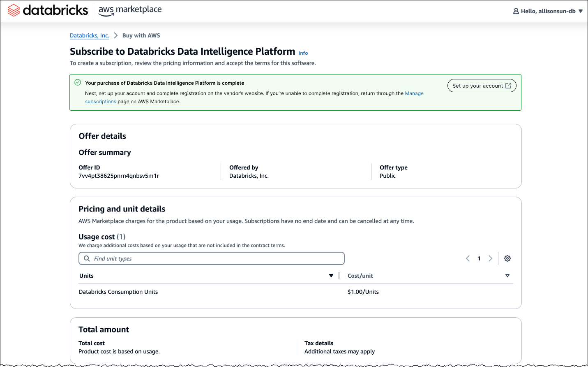
Task: Click the search magnifier icon
Action: [x=87, y=258]
